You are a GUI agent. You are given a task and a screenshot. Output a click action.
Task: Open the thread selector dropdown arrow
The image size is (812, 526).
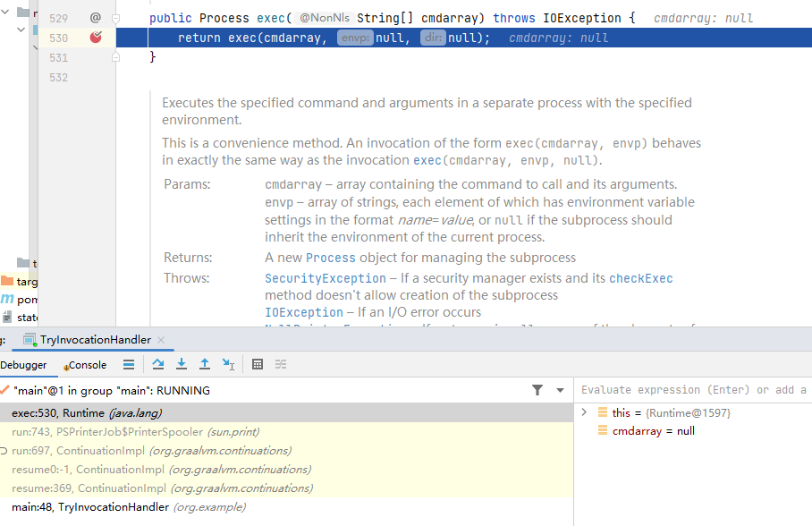coord(561,390)
